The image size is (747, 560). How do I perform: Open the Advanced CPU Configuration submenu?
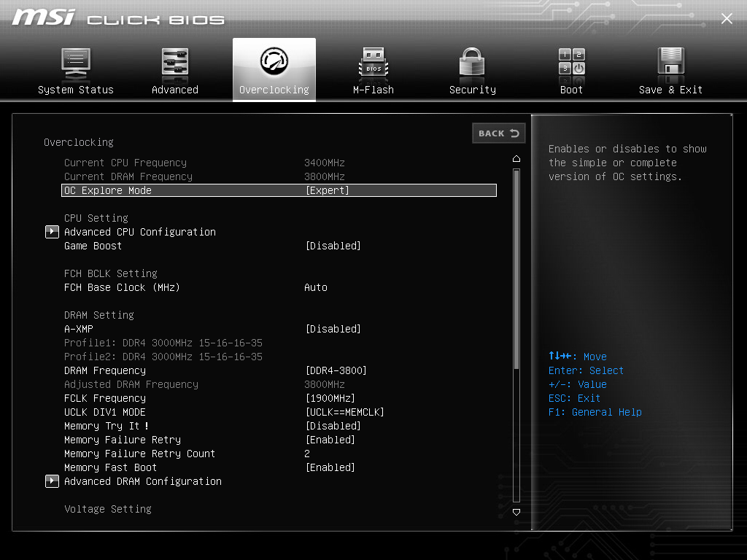[x=140, y=232]
